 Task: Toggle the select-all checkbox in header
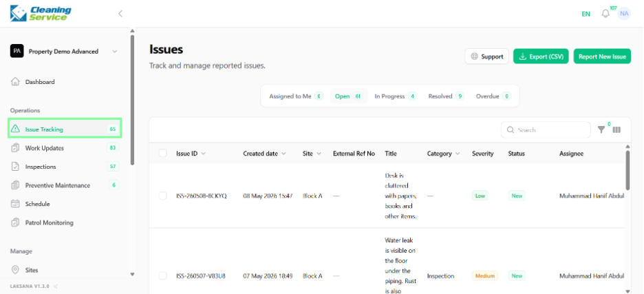162,154
